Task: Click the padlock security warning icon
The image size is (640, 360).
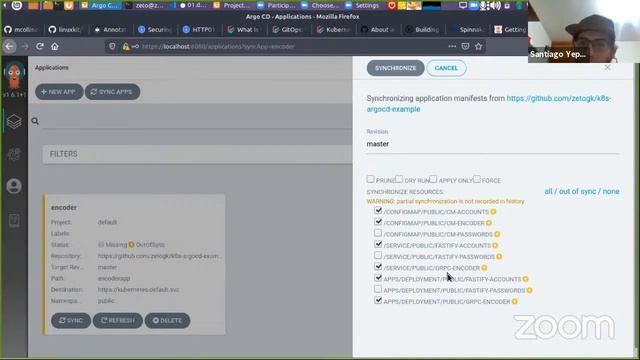Action: (126, 47)
